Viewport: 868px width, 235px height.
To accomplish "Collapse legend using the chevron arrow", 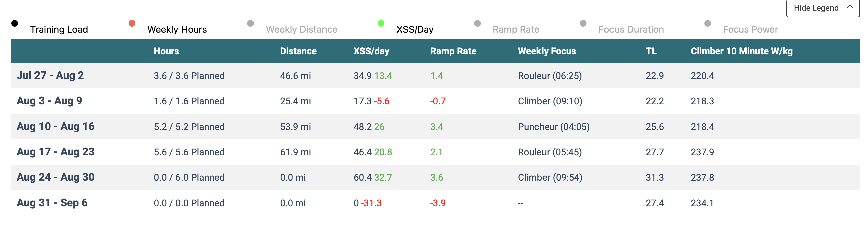I will pyautogui.click(x=850, y=7).
